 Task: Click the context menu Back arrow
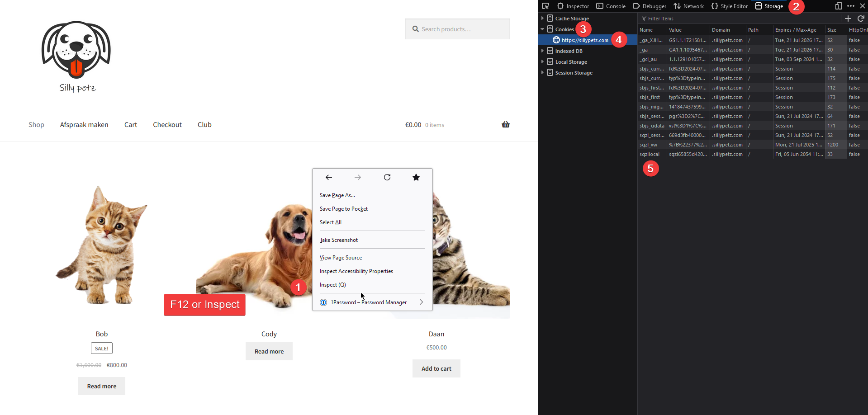tap(329, 177)
